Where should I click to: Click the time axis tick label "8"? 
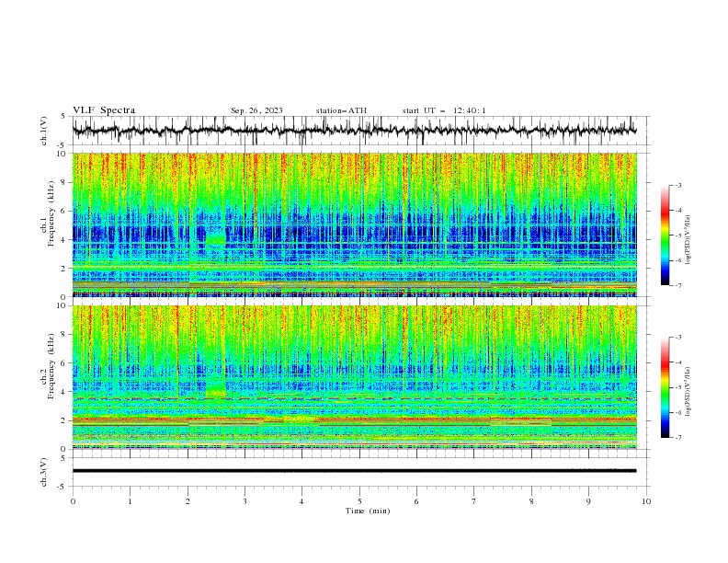[x=531, y=501]
